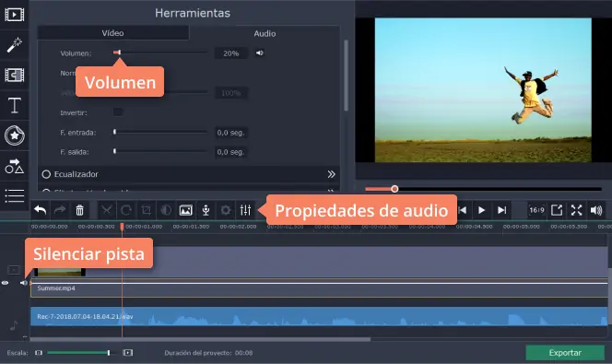The image size is (612, 364).
Task: Delete selected clip with trash icon
Action: pyautogui.click(x=79, y=210)
